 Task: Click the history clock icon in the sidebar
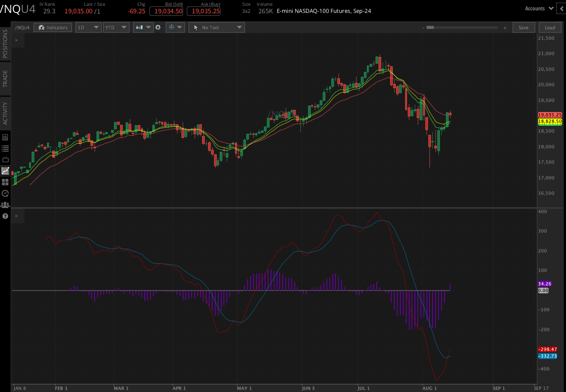(x=6, y=193)
